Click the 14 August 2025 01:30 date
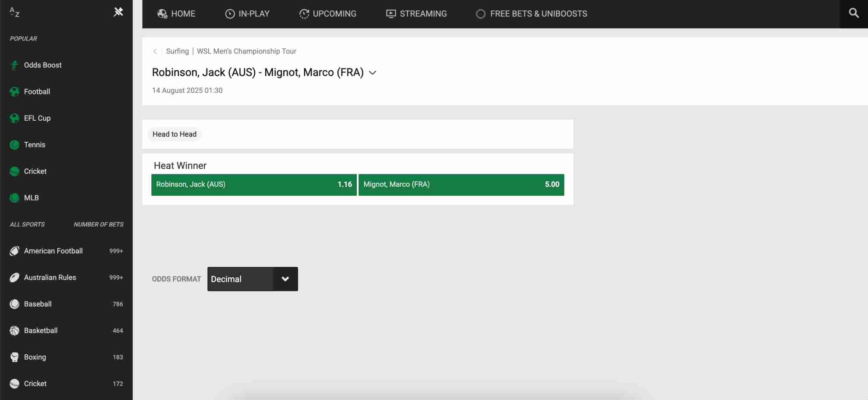 coord(187,91)
